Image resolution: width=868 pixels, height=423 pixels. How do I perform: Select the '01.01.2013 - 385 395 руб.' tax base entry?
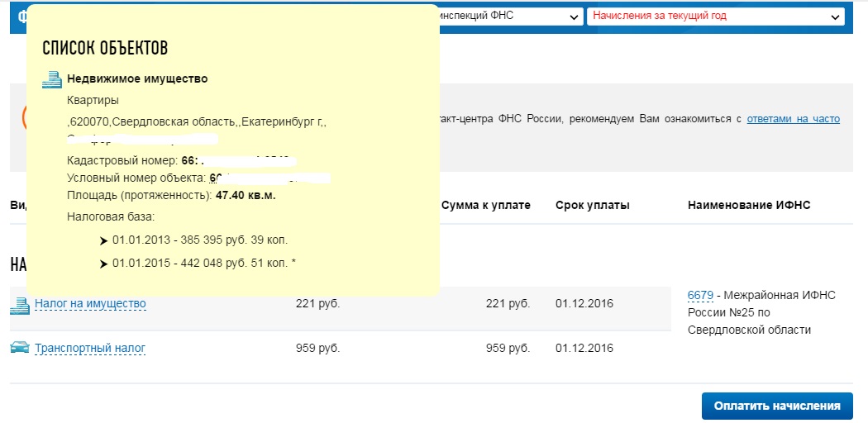(x=200, y=240)
